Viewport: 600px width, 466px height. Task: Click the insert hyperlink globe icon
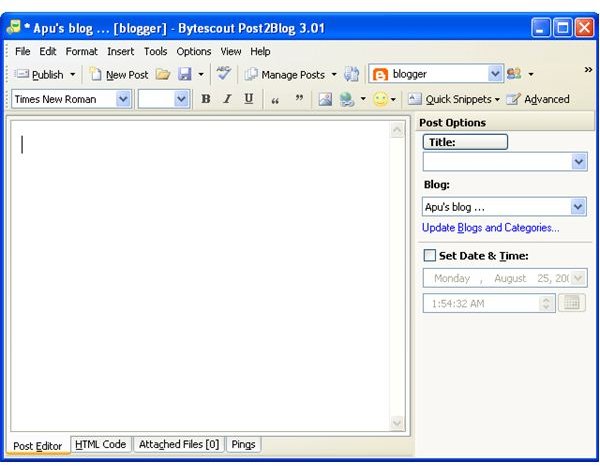(347, 99)
